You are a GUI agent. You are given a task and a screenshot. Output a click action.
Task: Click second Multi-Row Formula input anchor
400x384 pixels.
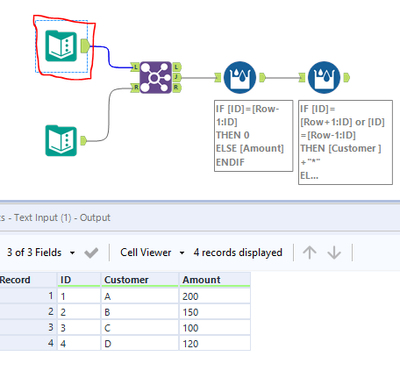point(302,78)
